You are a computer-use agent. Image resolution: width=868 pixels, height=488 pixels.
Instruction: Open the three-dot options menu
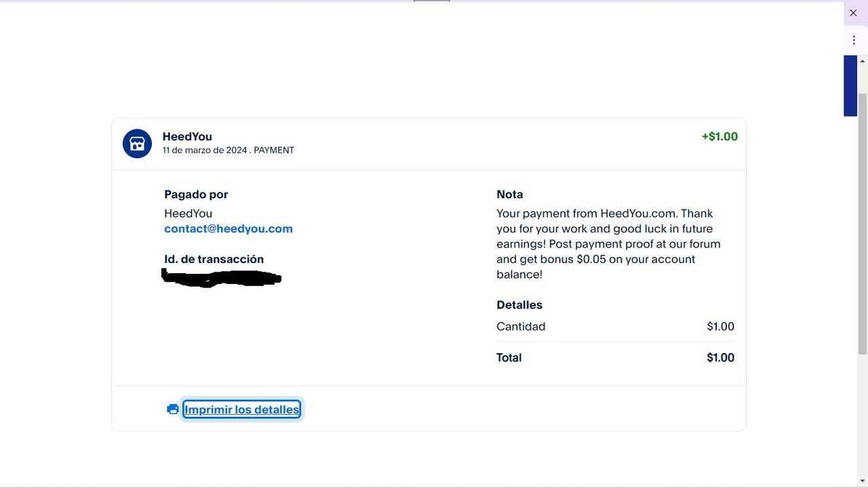854,40
